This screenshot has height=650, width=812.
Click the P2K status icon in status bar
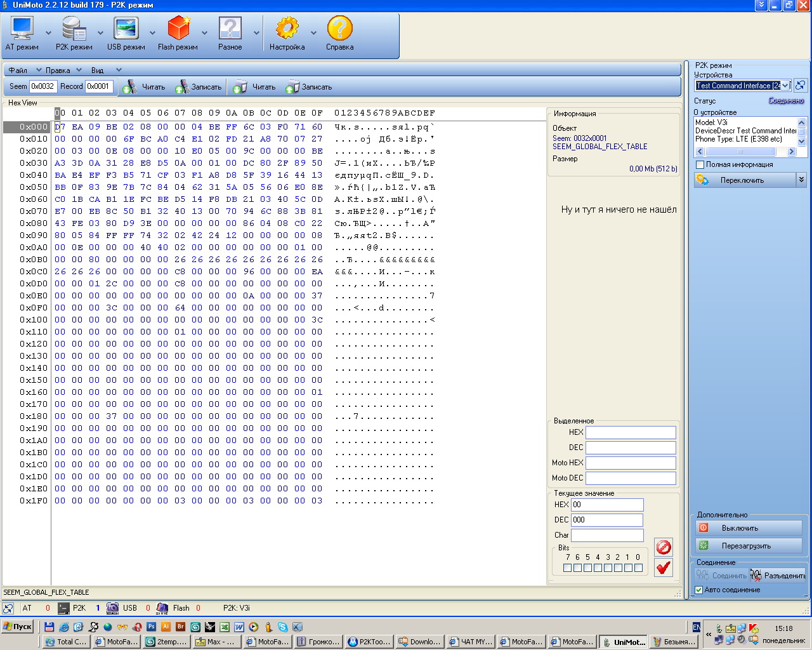[x=63, y=608]
